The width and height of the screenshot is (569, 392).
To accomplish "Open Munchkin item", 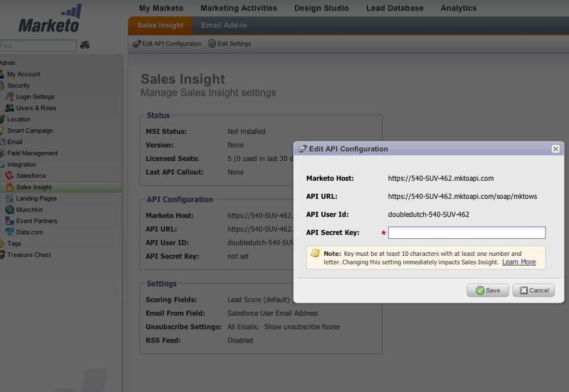I will (x=30, y=210).
